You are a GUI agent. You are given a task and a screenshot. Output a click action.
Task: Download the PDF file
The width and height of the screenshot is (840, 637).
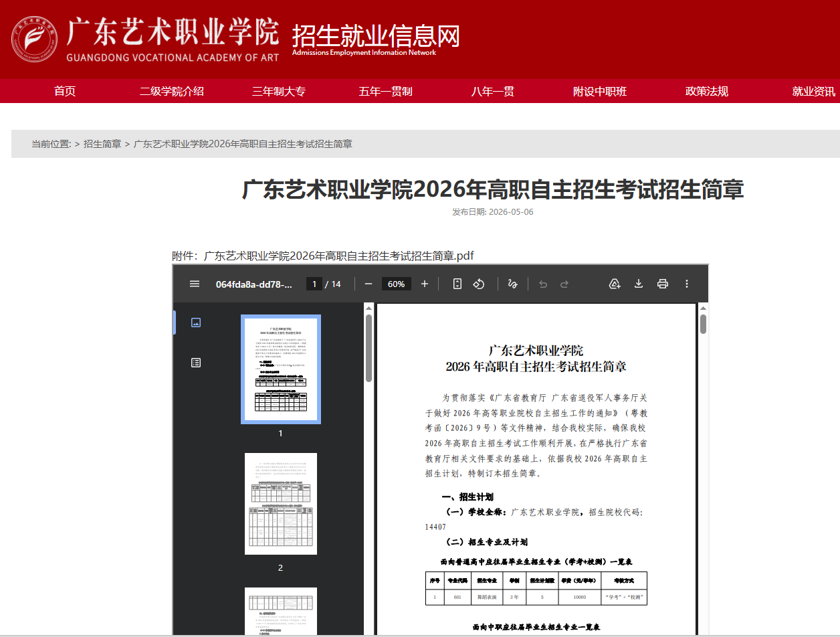[639, 284]
